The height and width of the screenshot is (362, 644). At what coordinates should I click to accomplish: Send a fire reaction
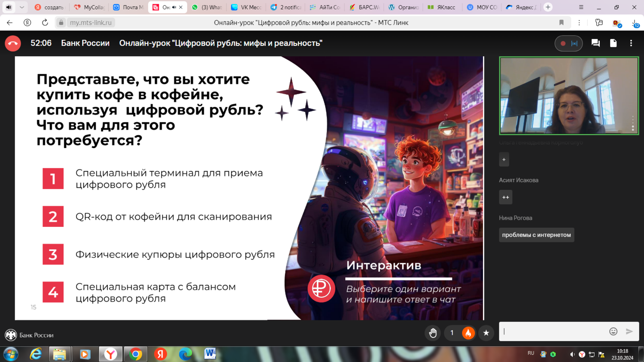click(x=468, y=333)
